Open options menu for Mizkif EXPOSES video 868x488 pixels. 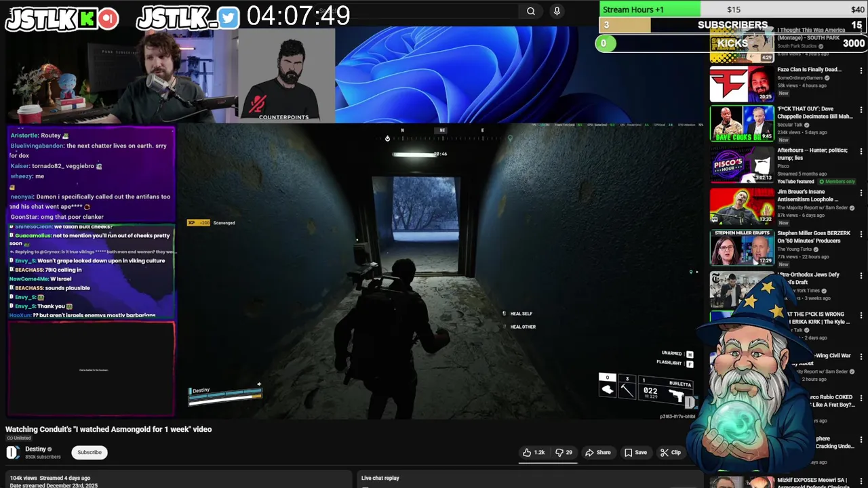tap(861, 481)
